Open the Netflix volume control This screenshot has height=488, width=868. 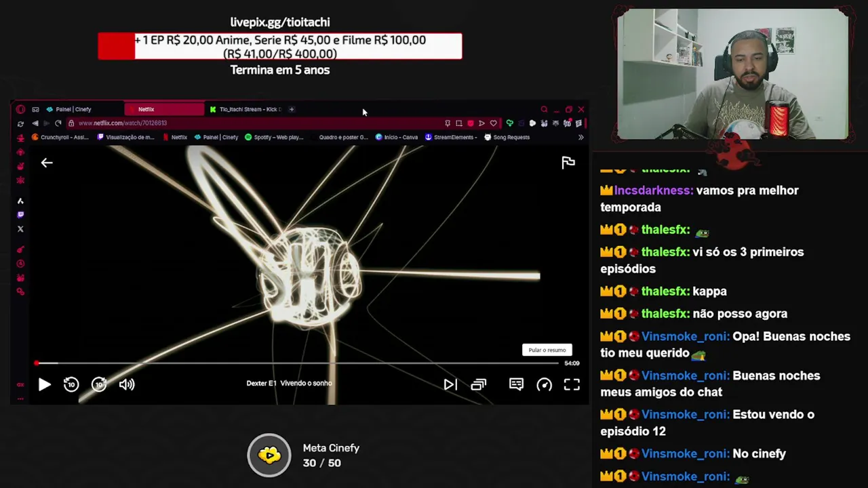(x=127, y=384)
